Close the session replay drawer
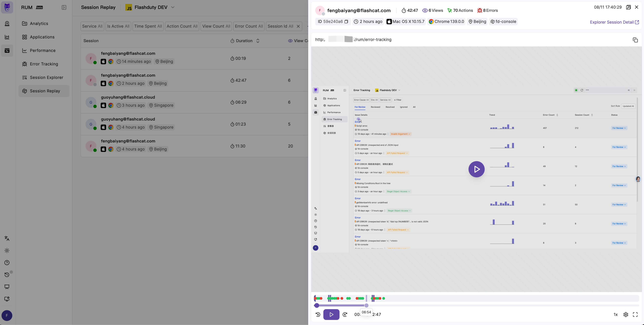This screenshot has height=325, width=644. 636,7
